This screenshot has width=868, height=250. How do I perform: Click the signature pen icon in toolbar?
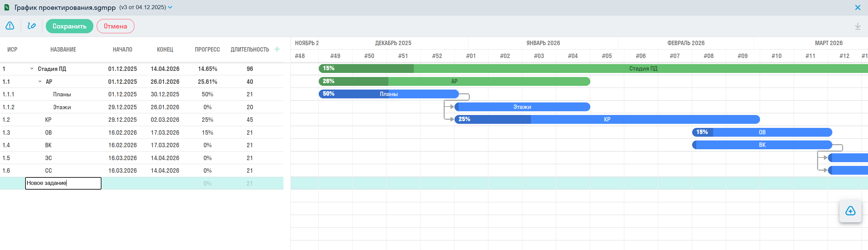pos(32,26)
